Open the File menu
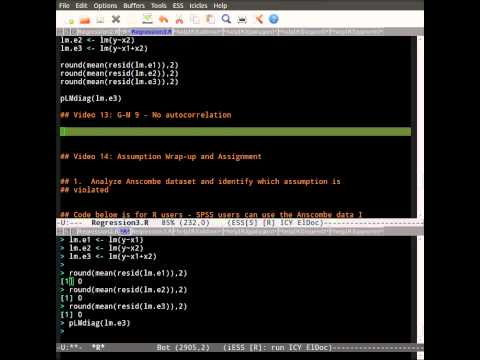 click(64, 6)
